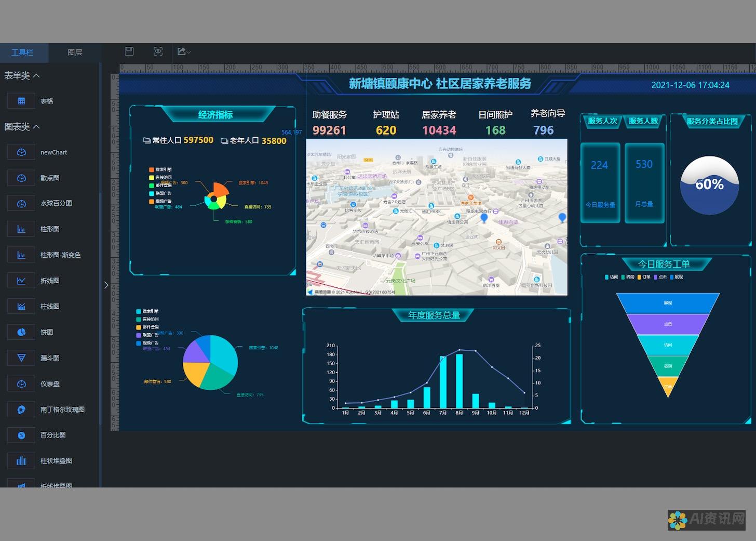Select the 柱形图-渐变色 icon
The height and width of the screenshot is (541, 756).
click(21, 255)
